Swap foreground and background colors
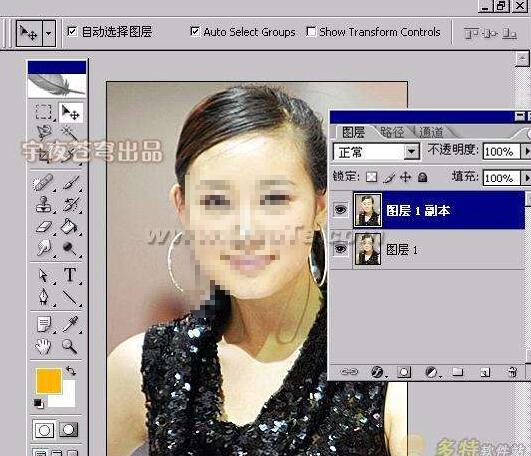 [71, 371]
